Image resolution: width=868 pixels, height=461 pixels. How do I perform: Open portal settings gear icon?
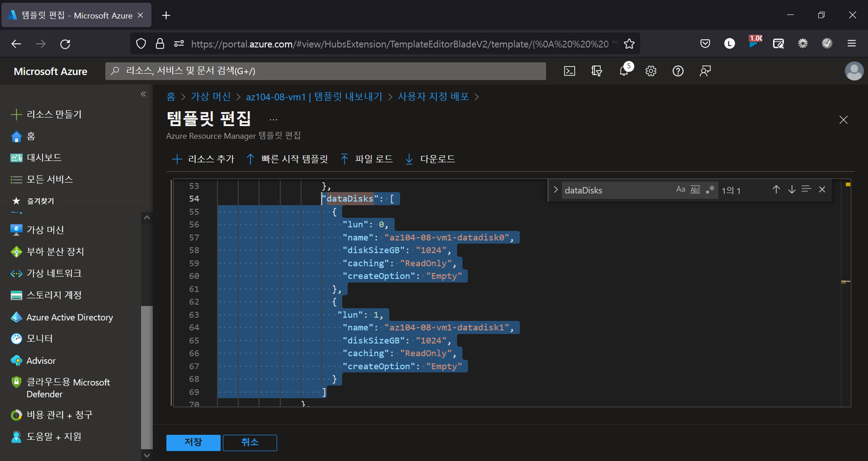tap(651, 71)
